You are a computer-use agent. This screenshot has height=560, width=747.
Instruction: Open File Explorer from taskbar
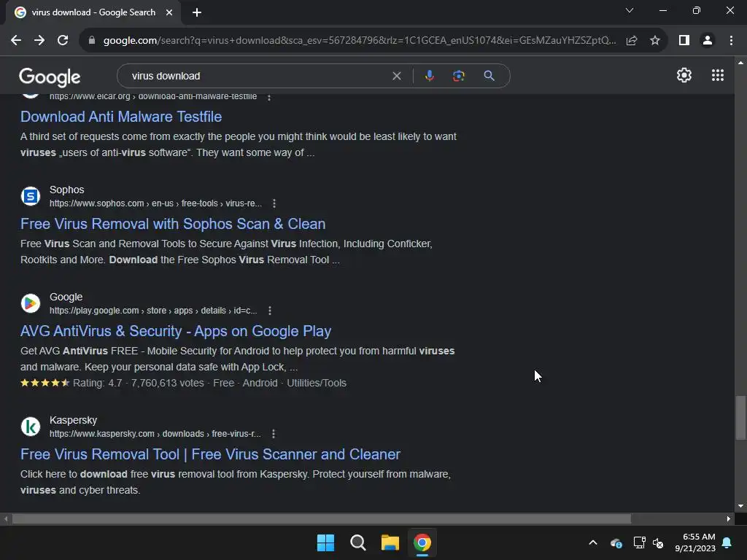click(x=390, y=542)
